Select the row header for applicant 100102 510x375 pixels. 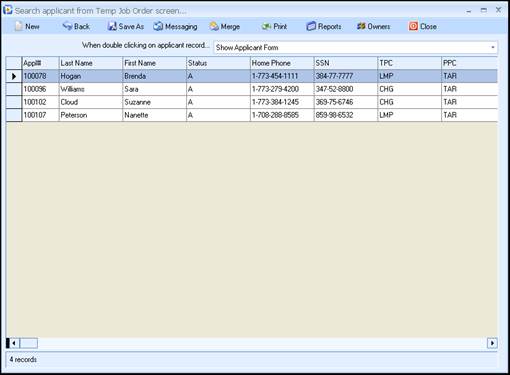(14, 102)
